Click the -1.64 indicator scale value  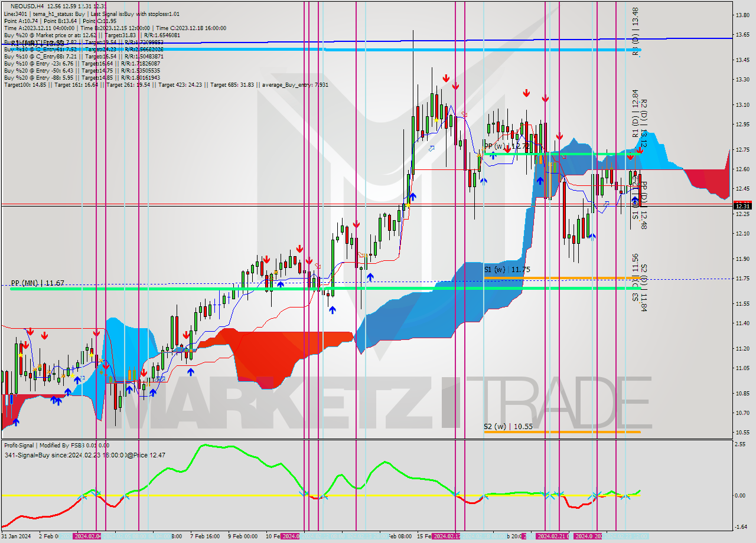(741, 527)
